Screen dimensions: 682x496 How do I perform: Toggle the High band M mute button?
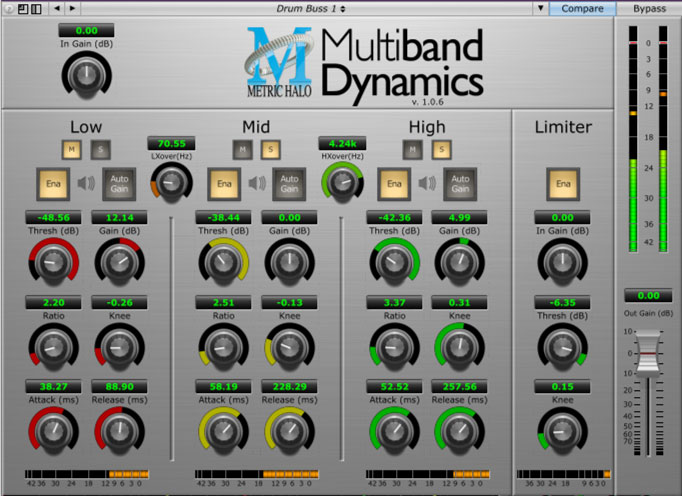(413, 150)
